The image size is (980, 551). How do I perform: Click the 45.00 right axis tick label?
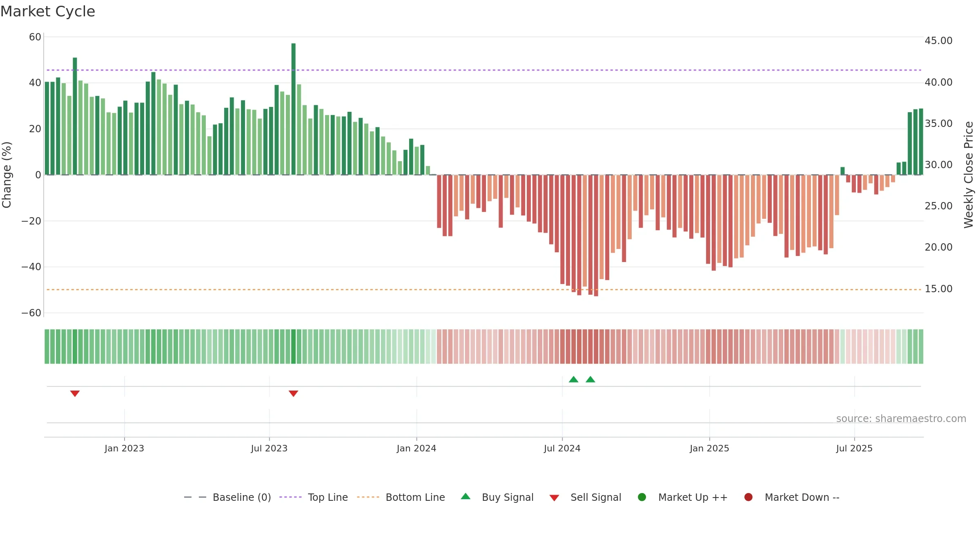[938, 41]
